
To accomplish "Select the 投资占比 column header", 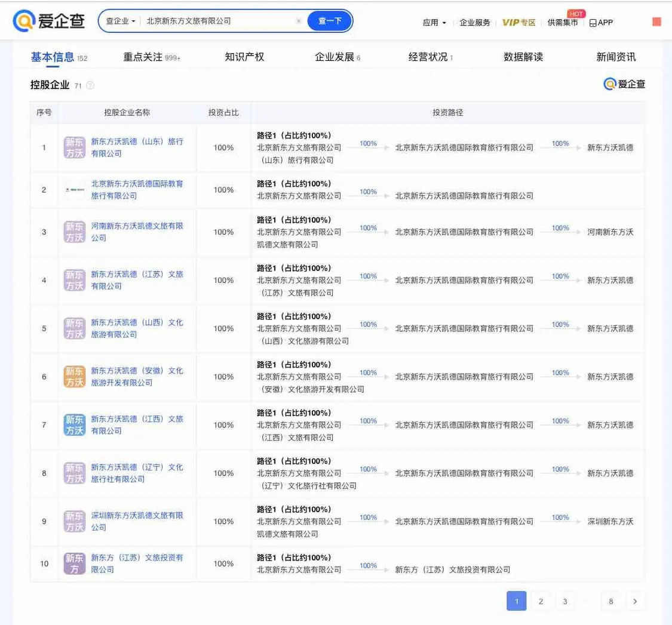I will [223, 112].
